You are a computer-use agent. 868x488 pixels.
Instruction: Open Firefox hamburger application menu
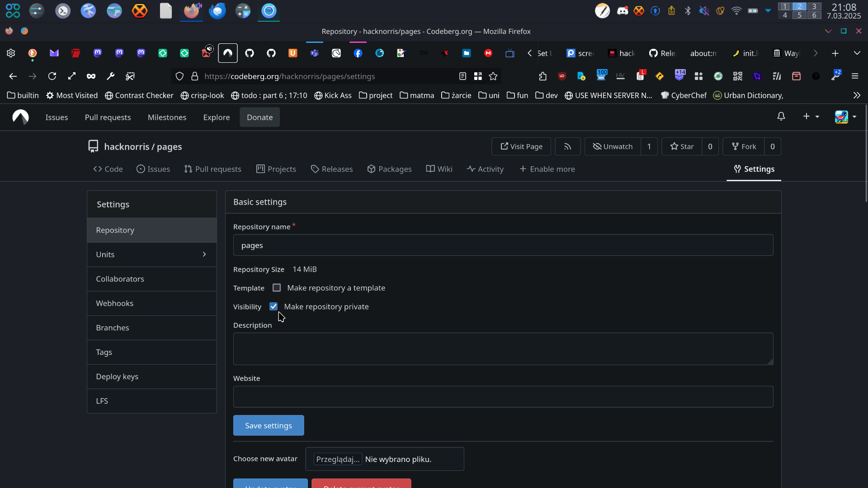point(854,76)
